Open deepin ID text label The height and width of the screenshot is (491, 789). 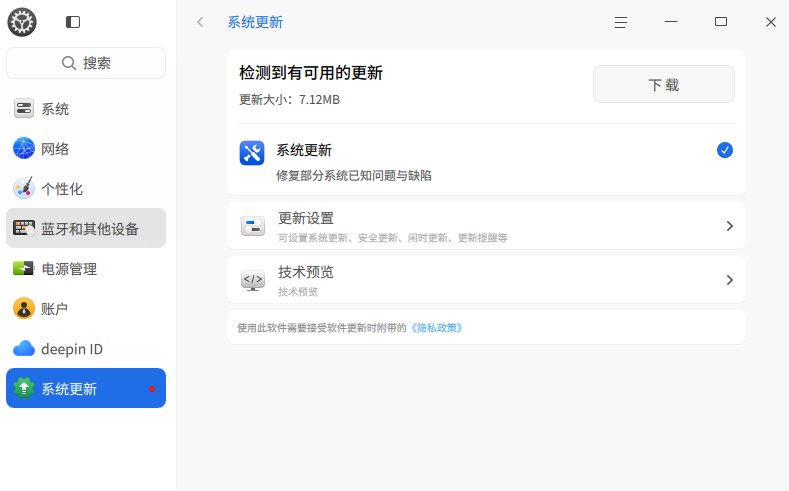click(x=72, y=349)
